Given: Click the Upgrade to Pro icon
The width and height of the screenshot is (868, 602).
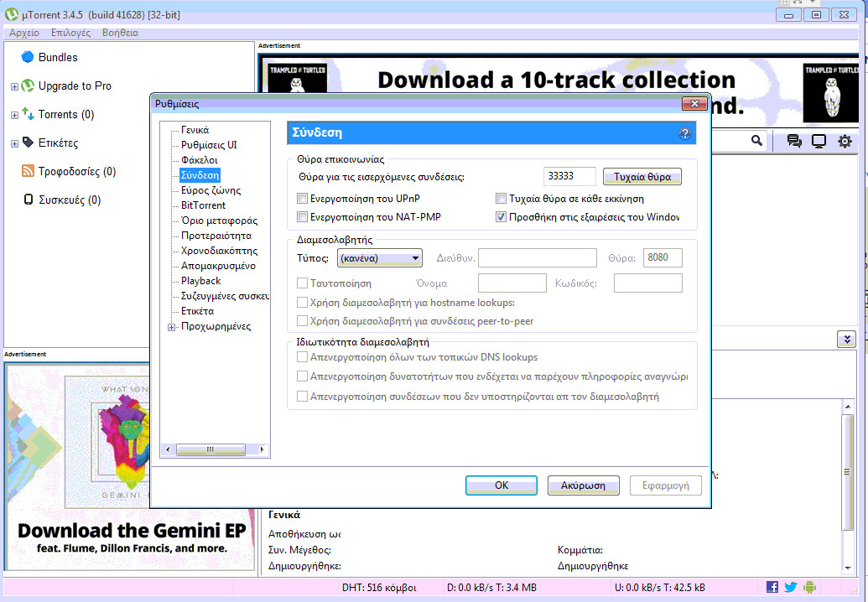Looking at the screenshot, I should [x=28, y=86].
